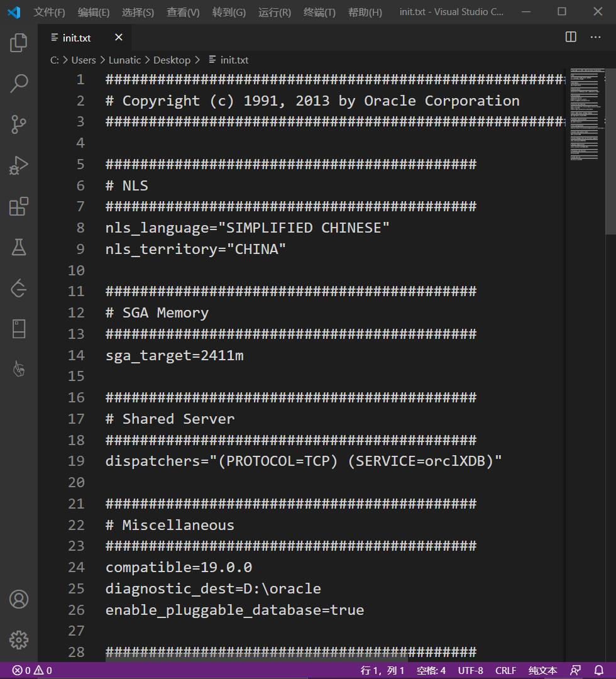
Task: Select the init.txt editor tab
Action: [75, 38]
